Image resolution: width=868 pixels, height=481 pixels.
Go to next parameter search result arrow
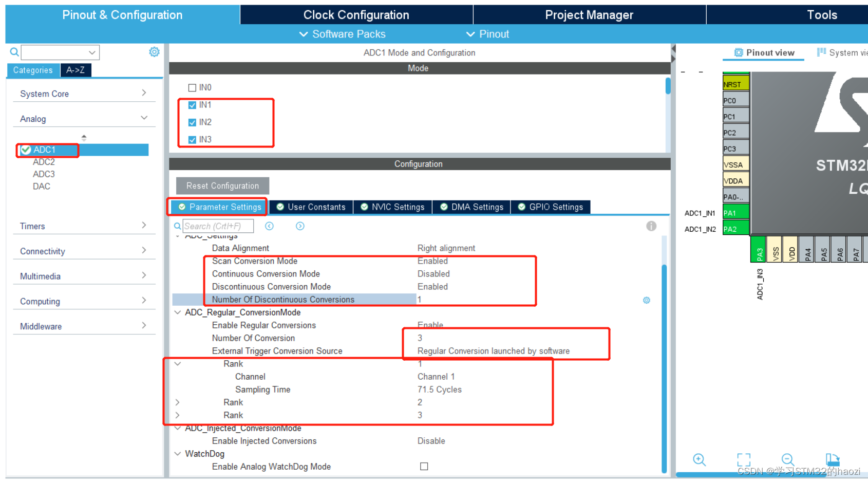[x=300, y=226]
